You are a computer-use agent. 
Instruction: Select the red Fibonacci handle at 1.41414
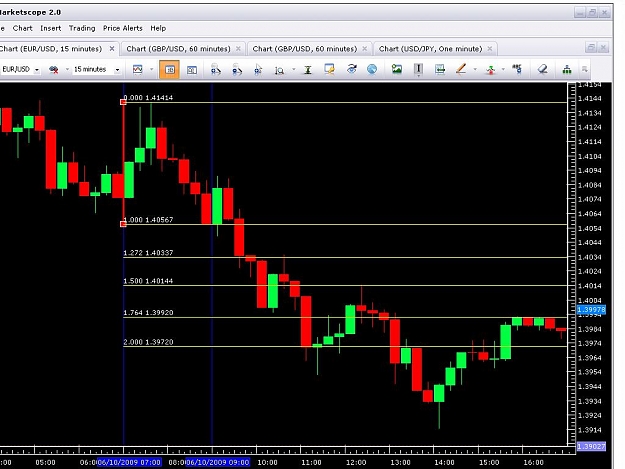pyautogui.click(x=123, y=102)
